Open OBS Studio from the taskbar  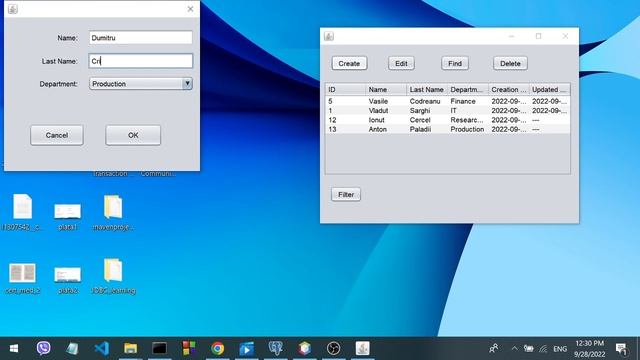click(333, 348)
